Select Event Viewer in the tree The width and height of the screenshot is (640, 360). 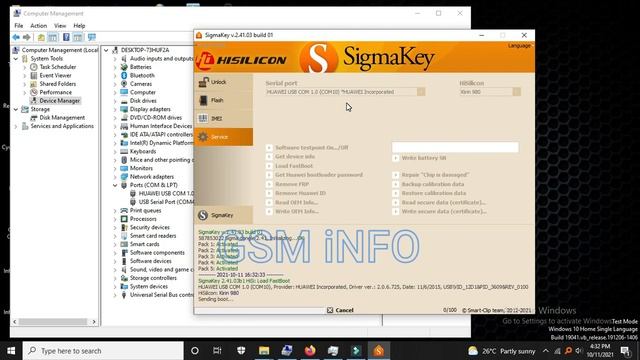tap(55, 76)
